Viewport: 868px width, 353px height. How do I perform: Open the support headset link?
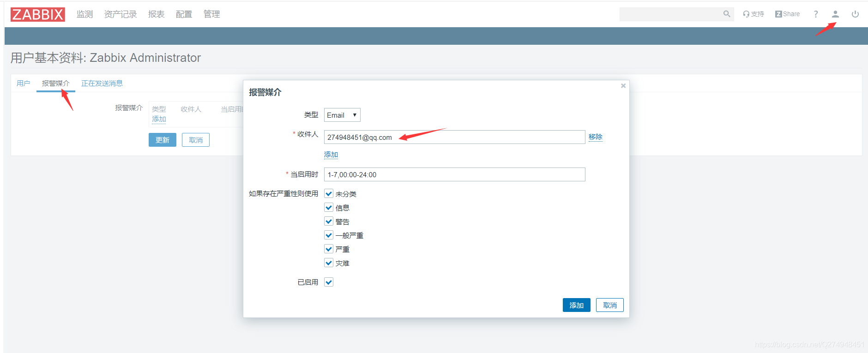click(x=753, y=14)
